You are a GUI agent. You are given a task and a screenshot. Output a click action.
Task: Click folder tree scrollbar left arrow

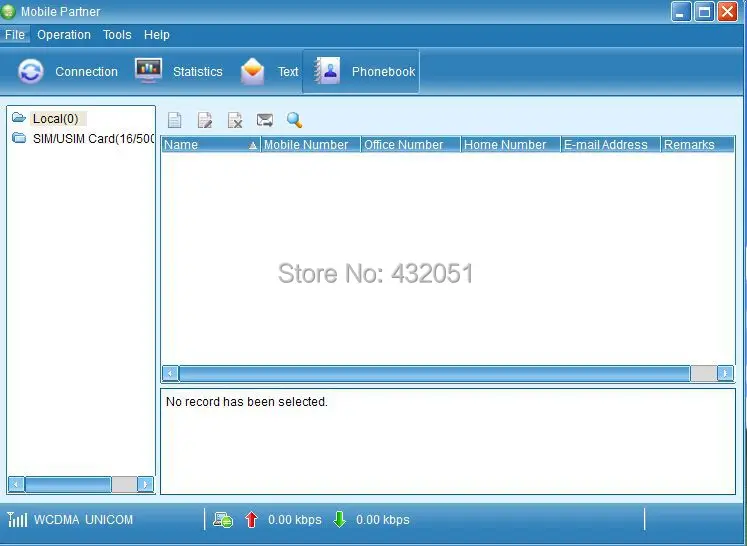(x=16, y=484)
